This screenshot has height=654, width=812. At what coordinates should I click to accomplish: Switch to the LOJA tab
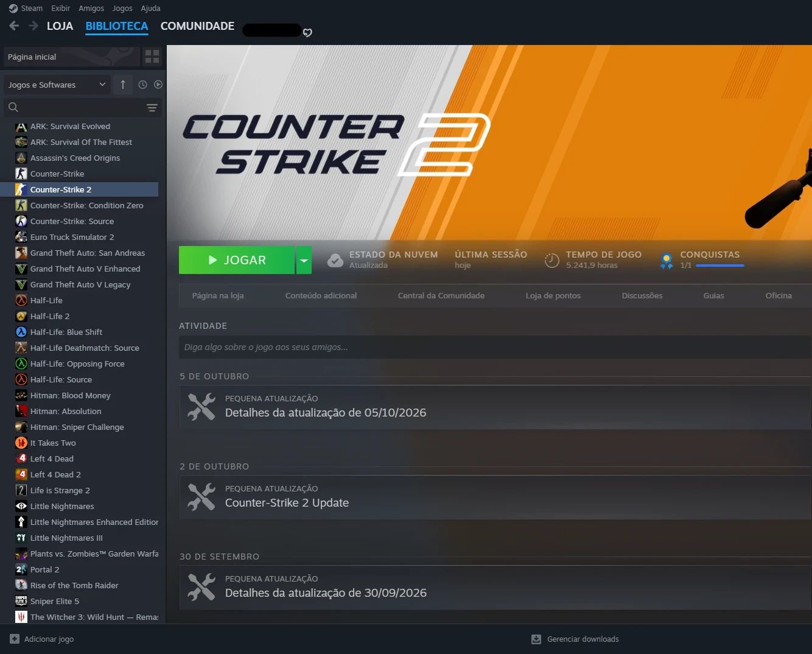[x=60, y=26]
